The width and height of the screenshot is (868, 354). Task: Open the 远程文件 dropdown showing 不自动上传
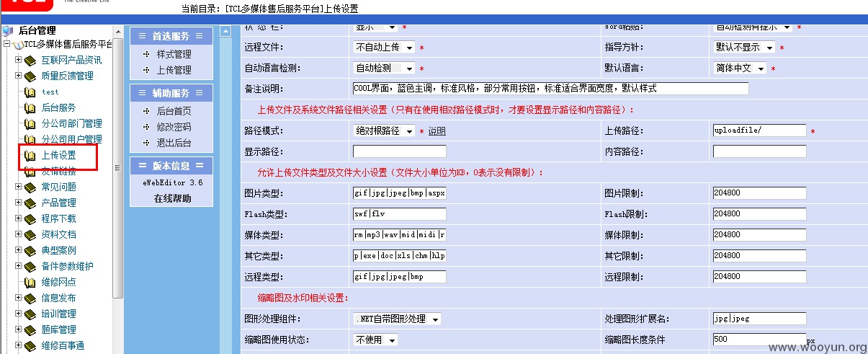point(384,48)
